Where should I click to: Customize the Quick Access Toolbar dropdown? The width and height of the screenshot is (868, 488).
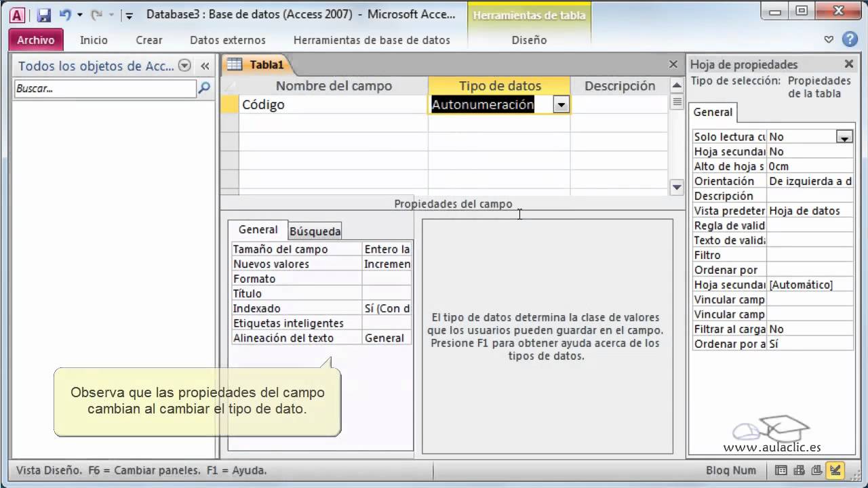point(129,15)
